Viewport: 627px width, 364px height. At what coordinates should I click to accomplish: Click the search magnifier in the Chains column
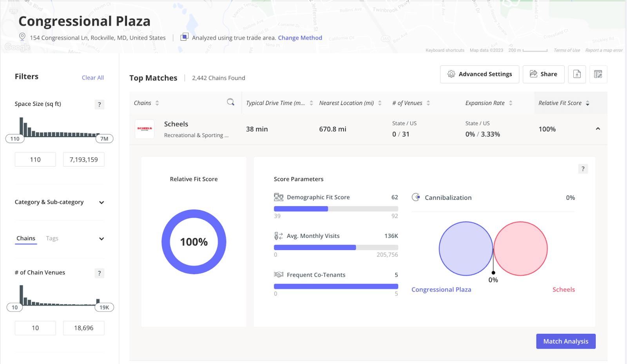[231, 102]
